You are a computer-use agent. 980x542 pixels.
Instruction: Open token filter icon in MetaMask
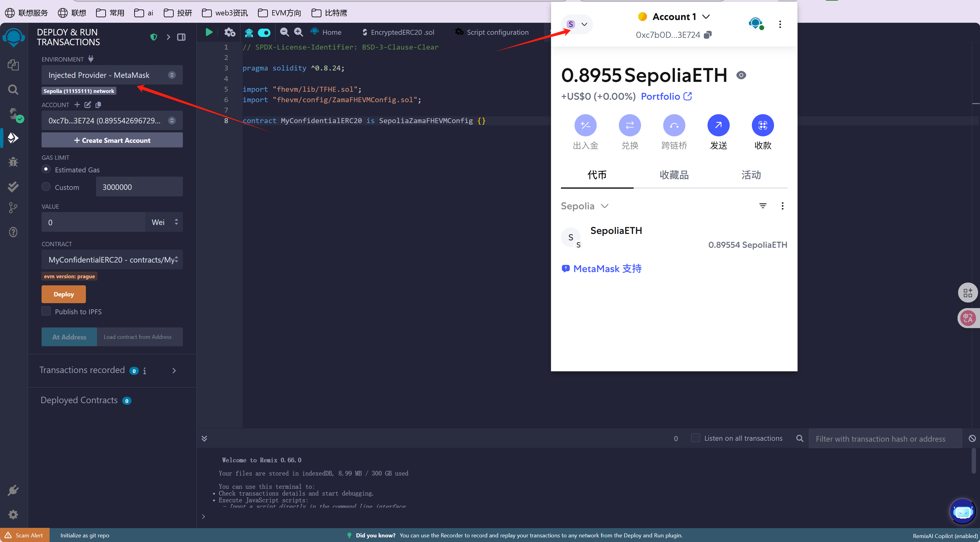[x=763, y=206]
